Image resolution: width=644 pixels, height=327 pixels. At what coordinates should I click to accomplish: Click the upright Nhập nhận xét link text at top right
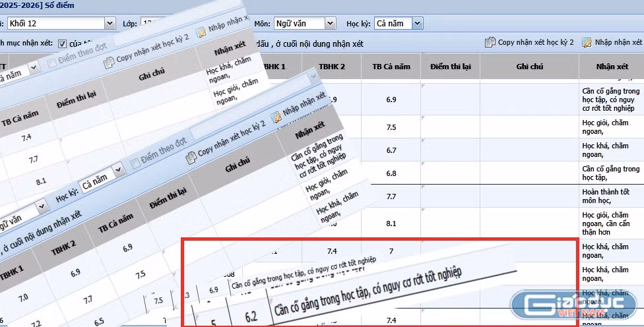[x=618, y=42]
